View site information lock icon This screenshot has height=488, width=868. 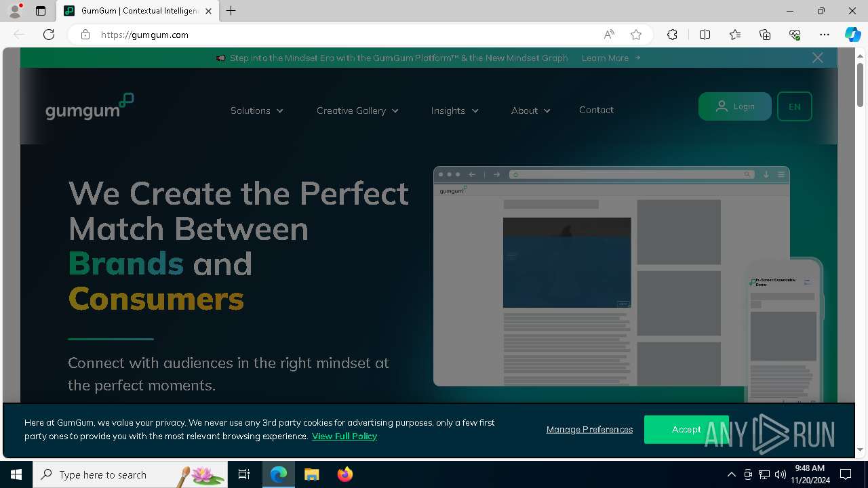point(85,35)
